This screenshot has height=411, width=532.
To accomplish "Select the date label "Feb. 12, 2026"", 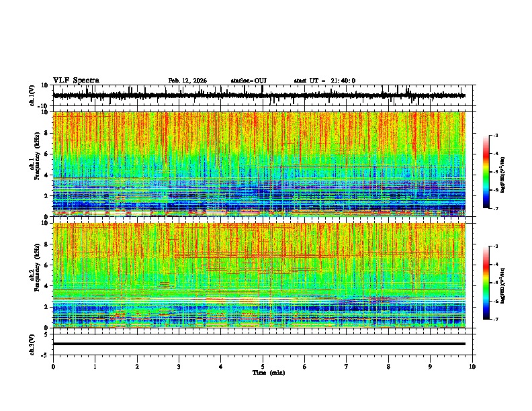I will pyautogui.click(x=187, y=81).
